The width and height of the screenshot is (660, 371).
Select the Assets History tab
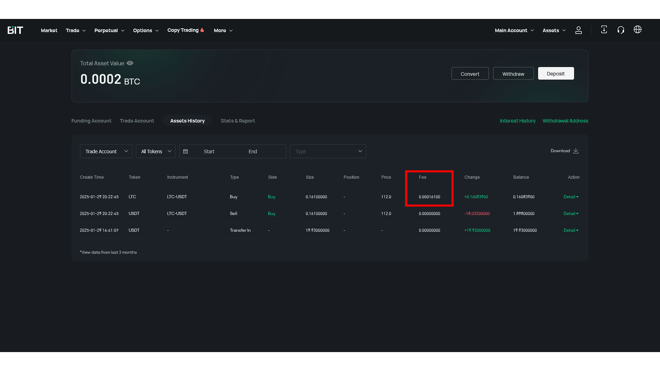(x=187, y=121)
